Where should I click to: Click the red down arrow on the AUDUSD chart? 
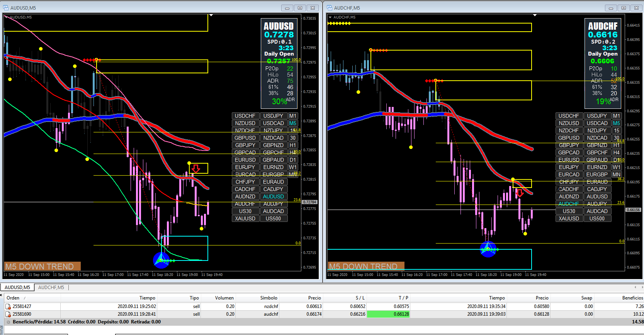coord(196,169)
